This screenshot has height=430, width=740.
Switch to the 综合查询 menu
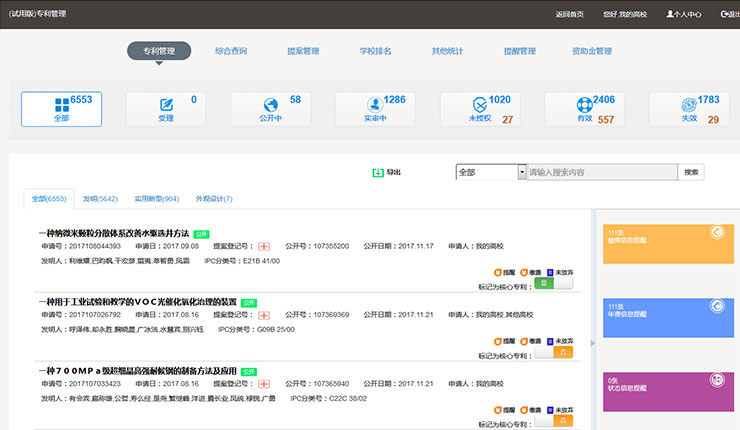231,51
